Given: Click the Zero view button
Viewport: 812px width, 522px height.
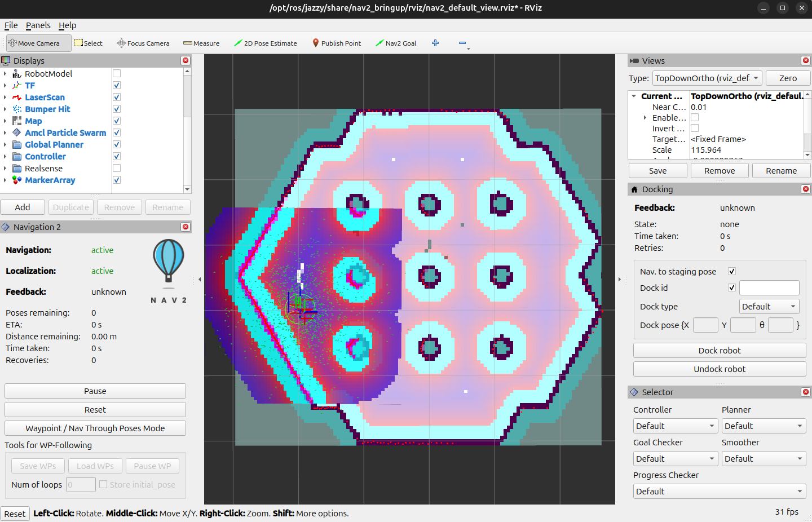Looking at the screenshot, I should pos(788,78).
